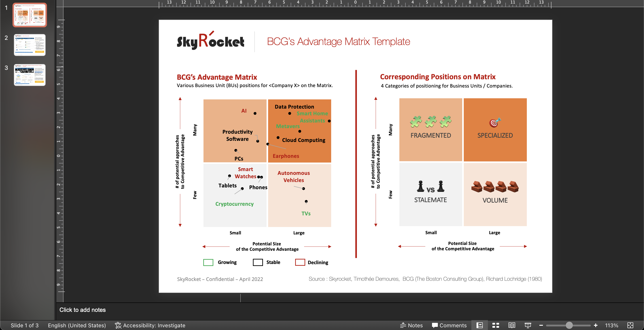Viewport: 644px width, 330px height.
Task: Select the Smart Watches label
Action: (245, 173)
